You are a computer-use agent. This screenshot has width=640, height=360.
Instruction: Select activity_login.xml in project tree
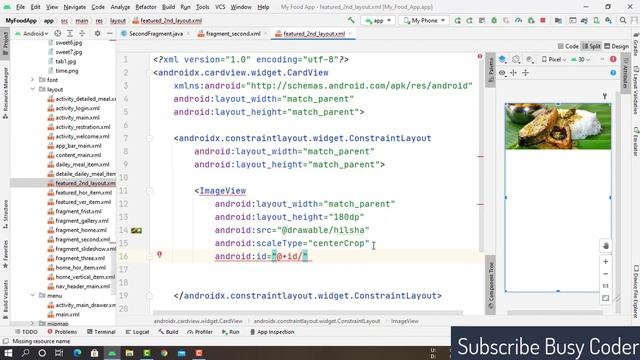[x=77, y=108]
